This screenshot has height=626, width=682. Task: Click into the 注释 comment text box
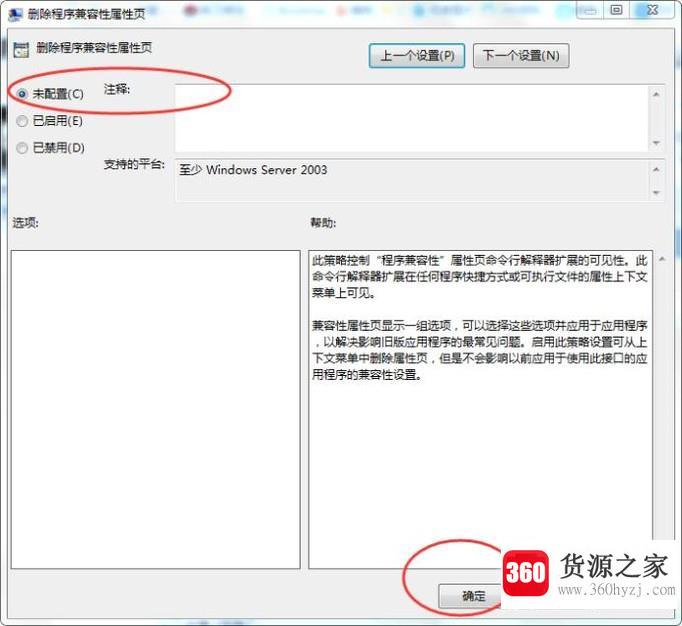point(411,118)
